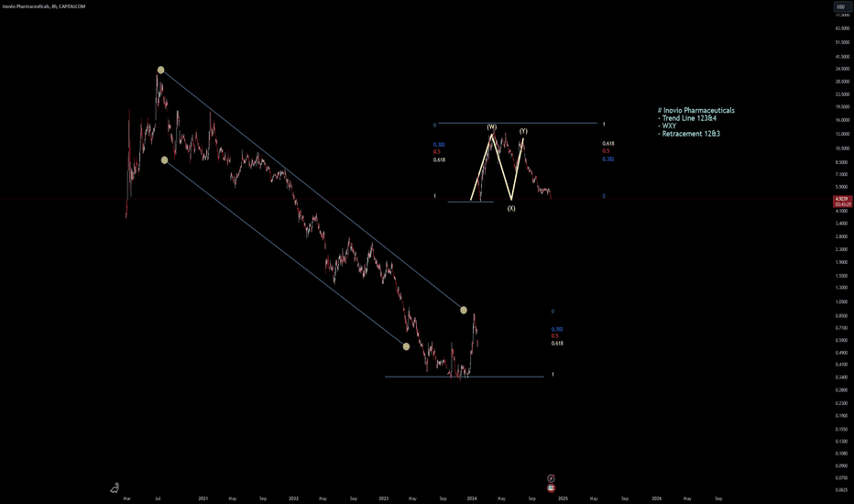Click the 'Trend Line 123&4' note line
This screenshot has height=504, width=854.
tap(687, 118)
